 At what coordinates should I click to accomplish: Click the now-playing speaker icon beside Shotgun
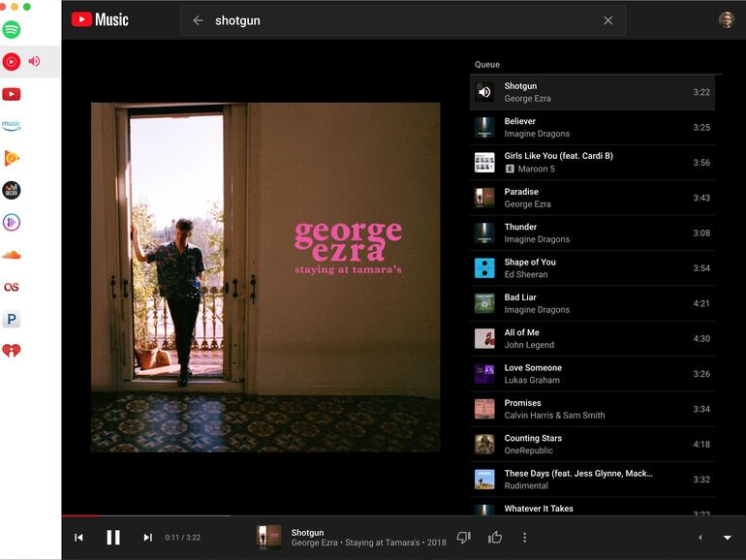click(484, 92)
